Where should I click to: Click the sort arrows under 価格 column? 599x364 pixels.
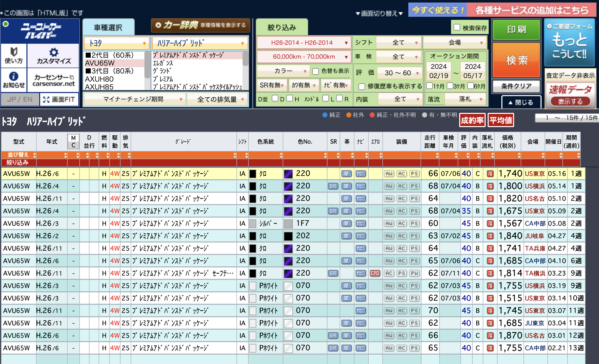519,155
